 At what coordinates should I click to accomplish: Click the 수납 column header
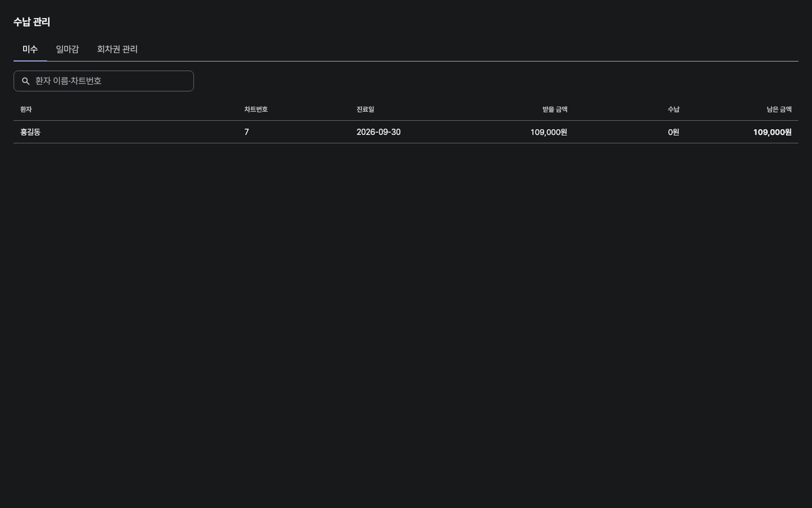pos(674,110)
